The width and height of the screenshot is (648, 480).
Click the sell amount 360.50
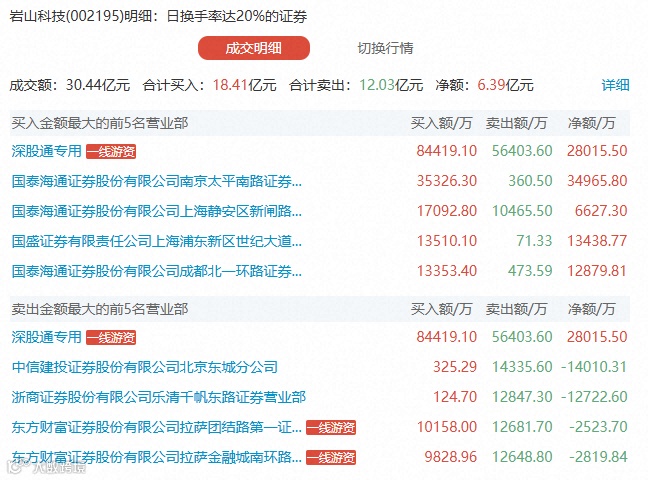pos(530,181)
